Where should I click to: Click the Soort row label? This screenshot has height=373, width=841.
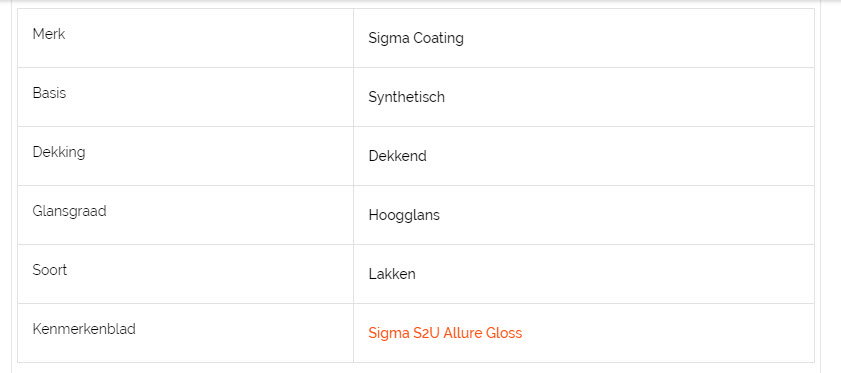(50, 270)
